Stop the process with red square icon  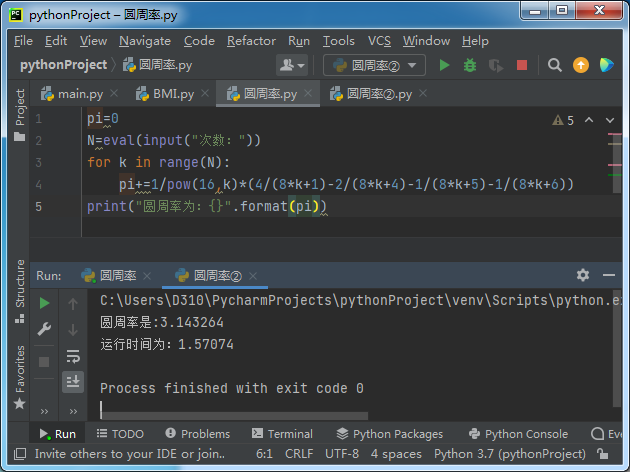pyautogui.click(x=522, y=65)
